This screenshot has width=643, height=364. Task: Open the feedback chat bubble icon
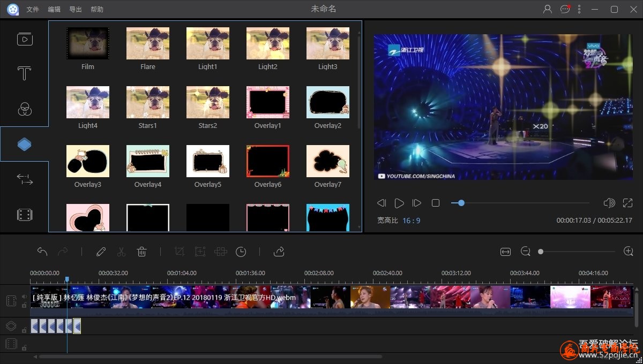pyautogui.click(x=565, y=9)
